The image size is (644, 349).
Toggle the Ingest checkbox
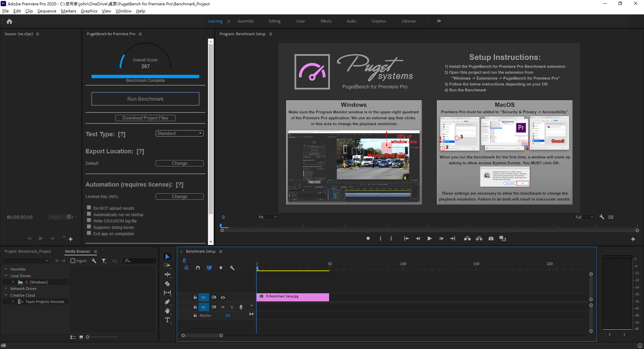coord(73,261)
